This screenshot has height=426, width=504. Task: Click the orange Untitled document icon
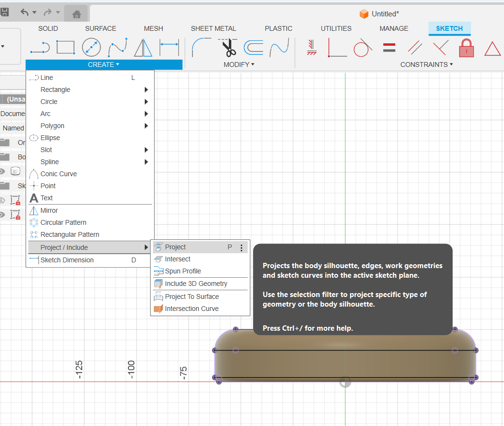[x=364, y=14]
